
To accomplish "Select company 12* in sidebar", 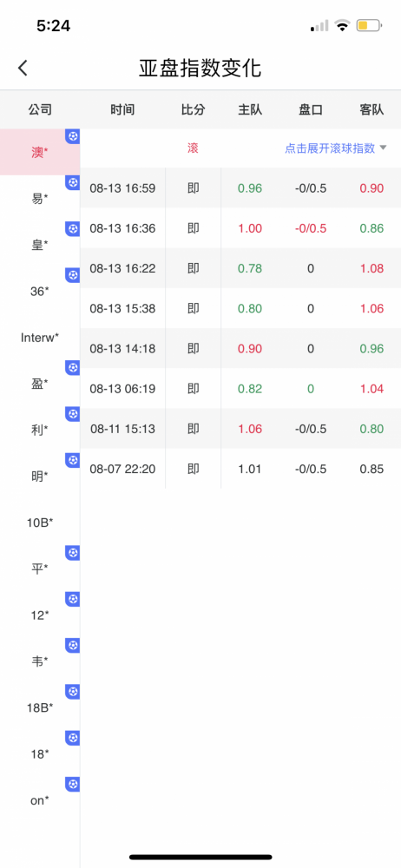I will point(40,615).
